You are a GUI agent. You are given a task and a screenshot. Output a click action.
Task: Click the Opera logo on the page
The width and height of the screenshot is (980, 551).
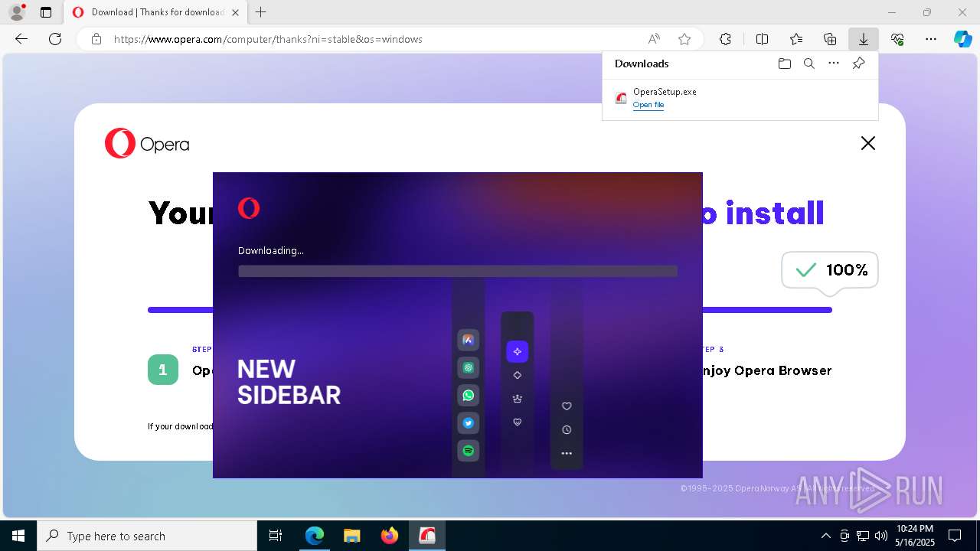147,144
